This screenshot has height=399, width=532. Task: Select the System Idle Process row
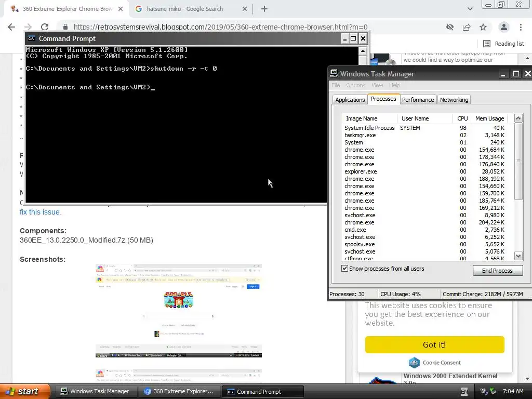tap(424, 128)
